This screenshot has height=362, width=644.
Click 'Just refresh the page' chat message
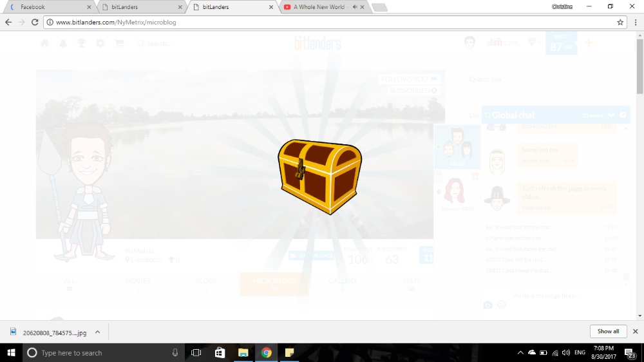click(566, 198)
